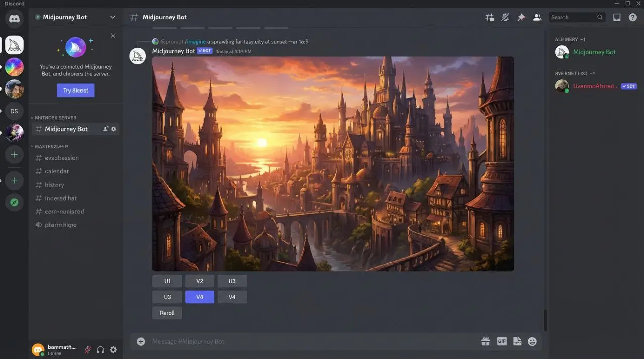The image size is (644, 359).
Task: Click the chat vertical scrollbar
Action: click(x=545, y=319)
